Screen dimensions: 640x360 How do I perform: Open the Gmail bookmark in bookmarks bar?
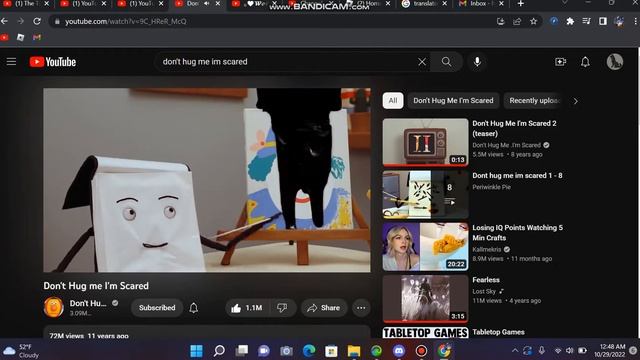tap(37, 37)
